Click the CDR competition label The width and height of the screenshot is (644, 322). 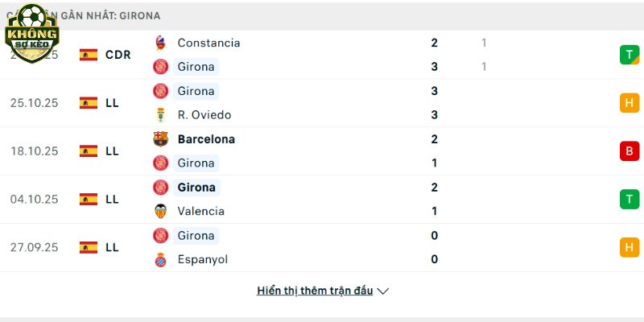(x=118, y=55)
